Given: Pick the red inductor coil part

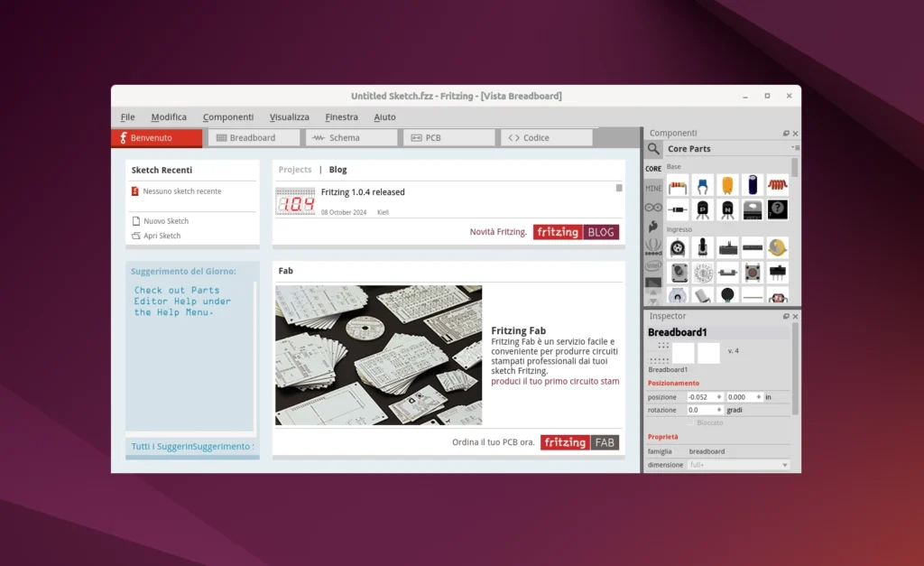Looking at the screenshot, I should click(777, 185).
